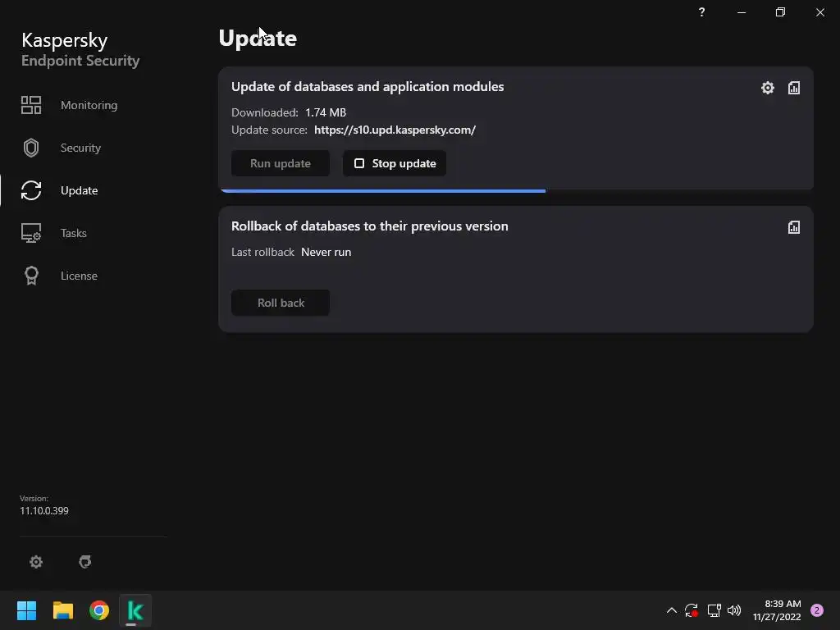Open the update task report icon

(794, 88)
